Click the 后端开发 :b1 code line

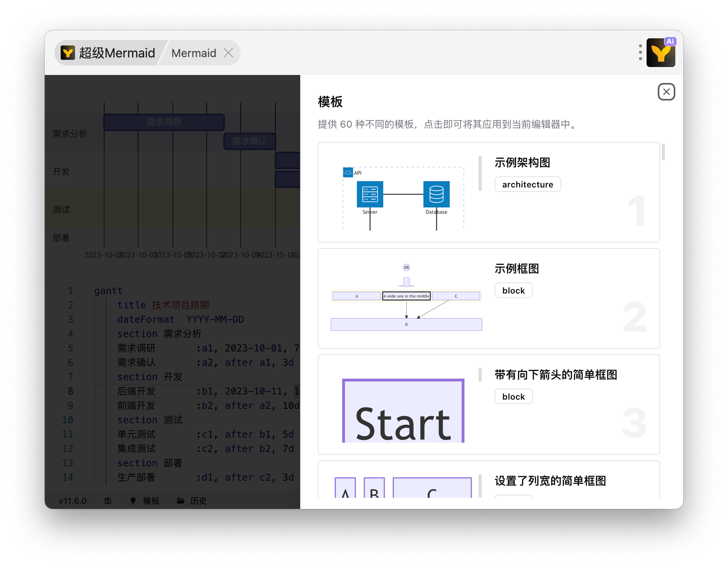point(208,391)
